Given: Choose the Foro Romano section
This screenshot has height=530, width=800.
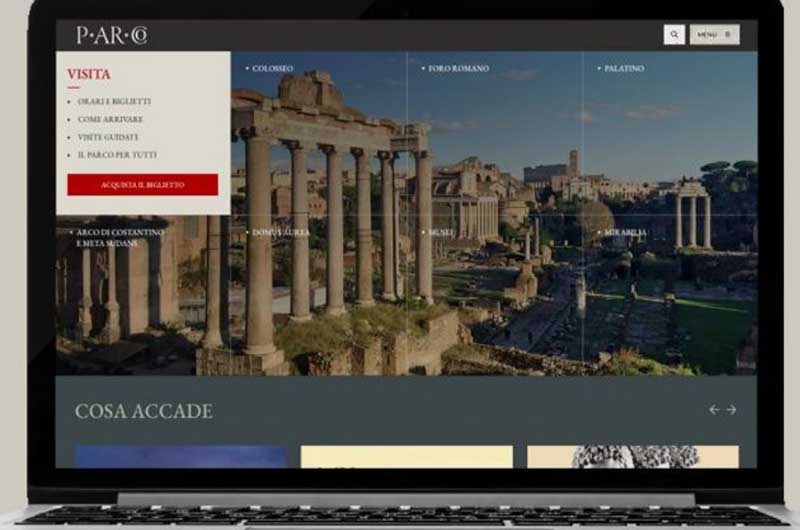Looking at the screenshot, I should [x=458, y=69].
